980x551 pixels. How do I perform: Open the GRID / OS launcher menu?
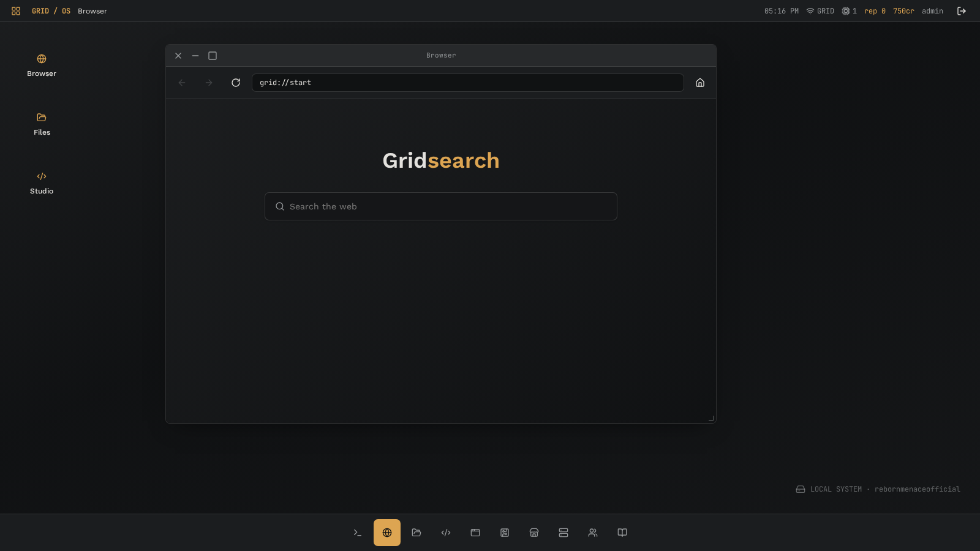16,11
